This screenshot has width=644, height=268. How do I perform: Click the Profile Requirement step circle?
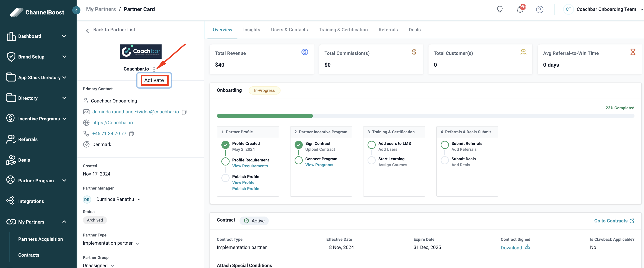tap(225, 161)
